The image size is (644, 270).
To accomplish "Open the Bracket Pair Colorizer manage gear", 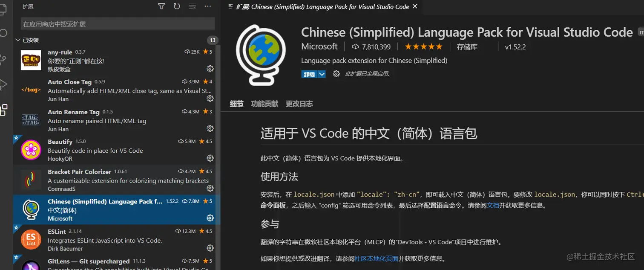I will point(210,188).
